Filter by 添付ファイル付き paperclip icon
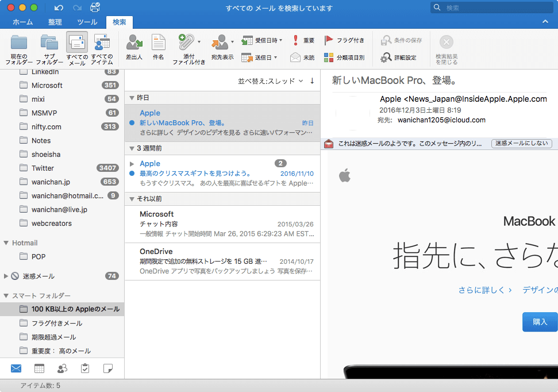The image size is (558, 392). (186, 42)
